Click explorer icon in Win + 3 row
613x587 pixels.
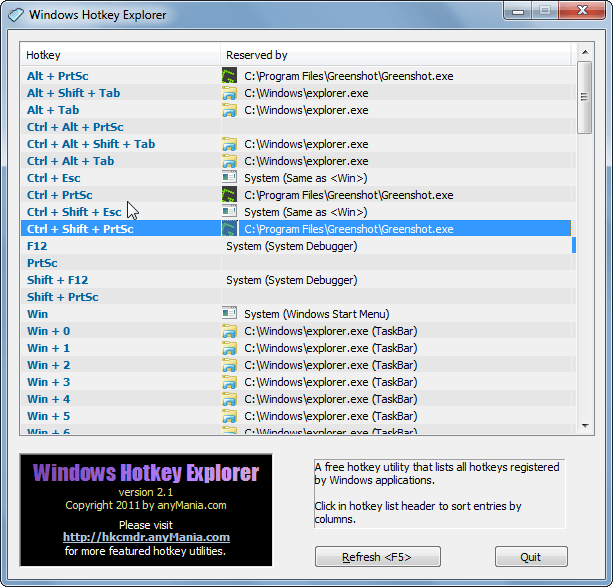[229, 382]
